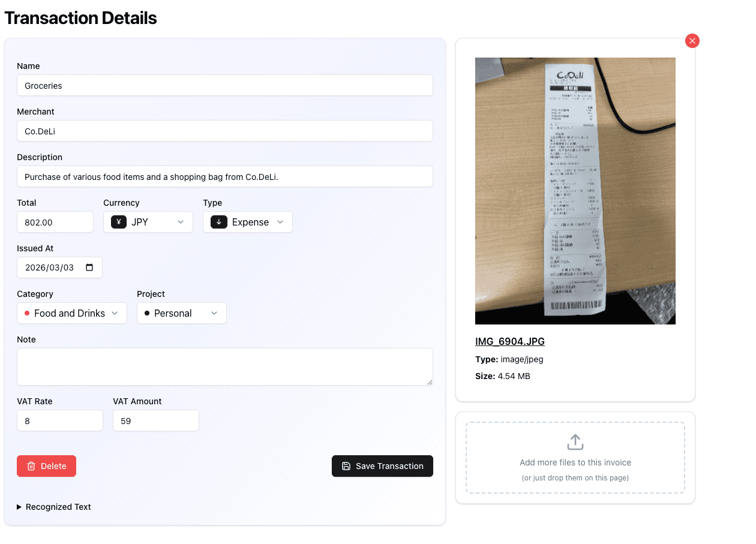
Task: Click into the Note text area
Action: [x=225, y=366]
